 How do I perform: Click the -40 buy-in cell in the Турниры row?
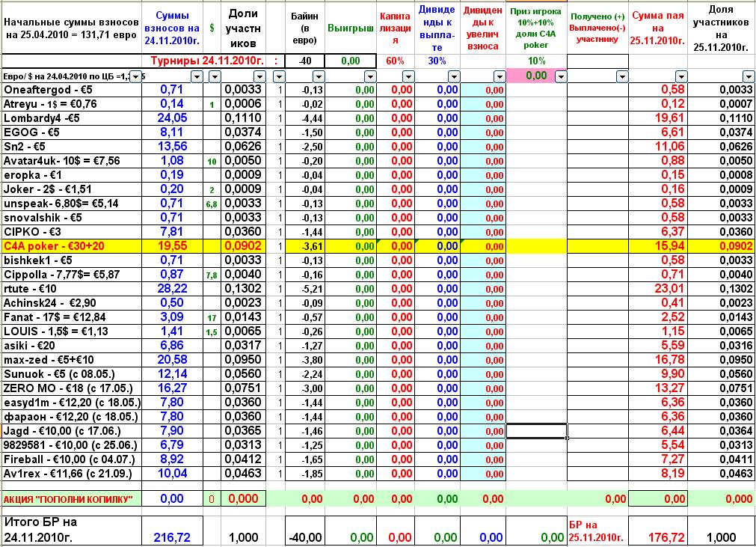304,61
